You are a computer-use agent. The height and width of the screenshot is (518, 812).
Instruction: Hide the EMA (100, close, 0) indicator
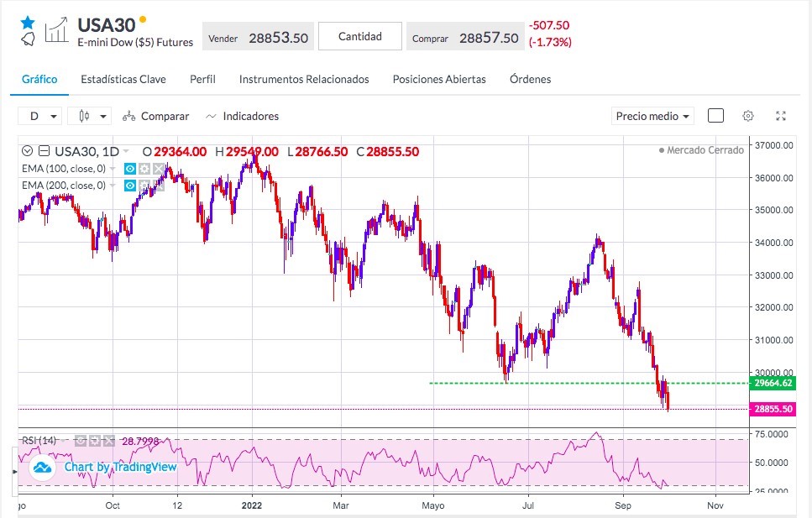[130, 169]
